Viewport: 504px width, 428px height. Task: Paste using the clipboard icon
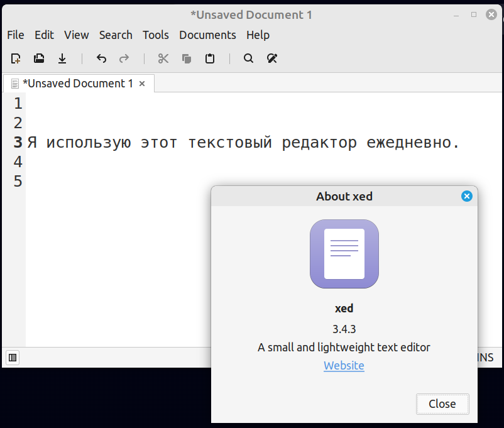[x=210, y=58]
